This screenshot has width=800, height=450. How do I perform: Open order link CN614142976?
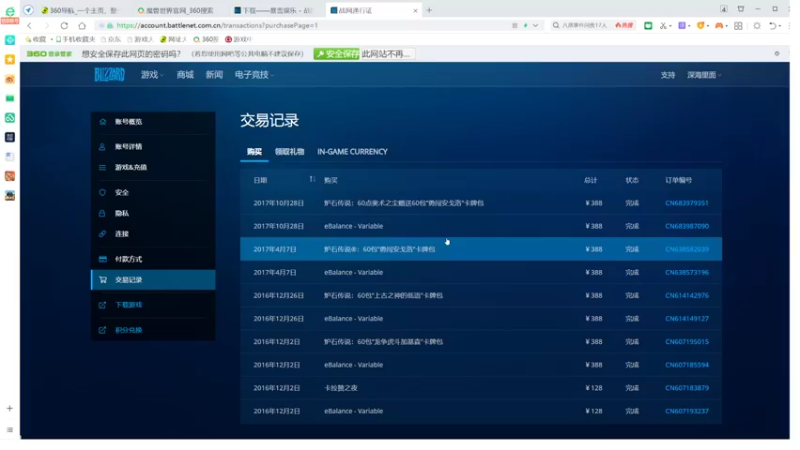(x=687, y=295)
